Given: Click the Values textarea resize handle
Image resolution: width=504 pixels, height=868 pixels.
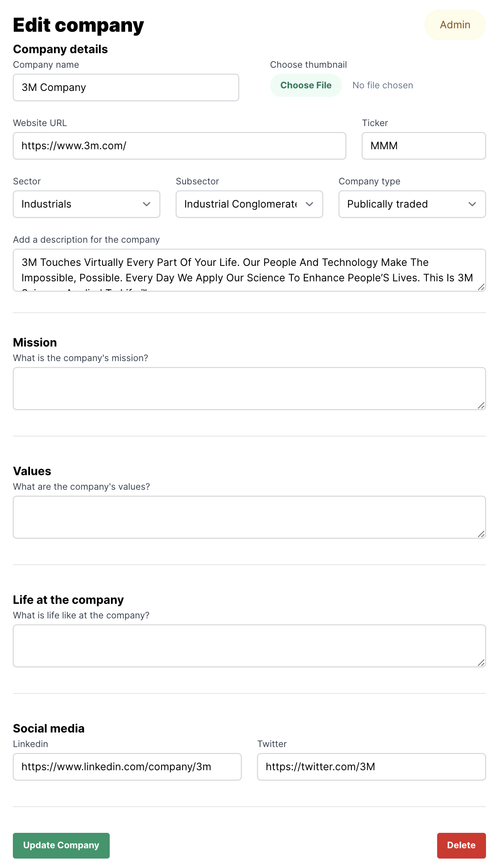Looking at the screenshot, I should (481, 534).
